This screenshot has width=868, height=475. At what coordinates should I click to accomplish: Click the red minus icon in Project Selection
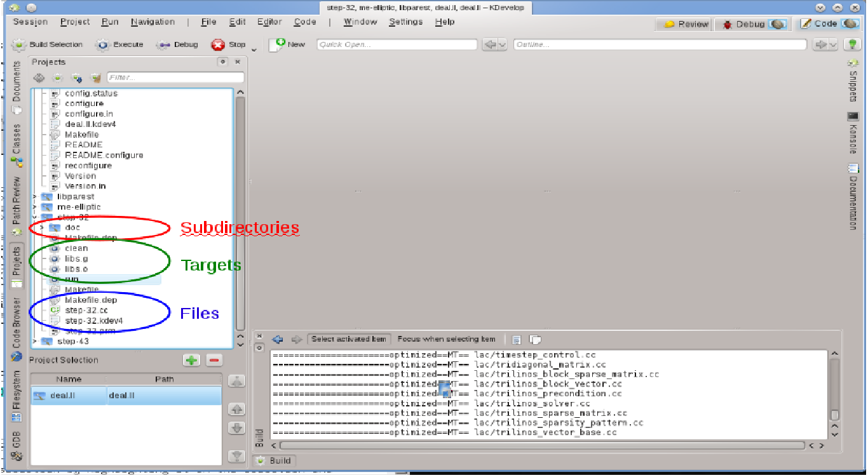(214, 360)
